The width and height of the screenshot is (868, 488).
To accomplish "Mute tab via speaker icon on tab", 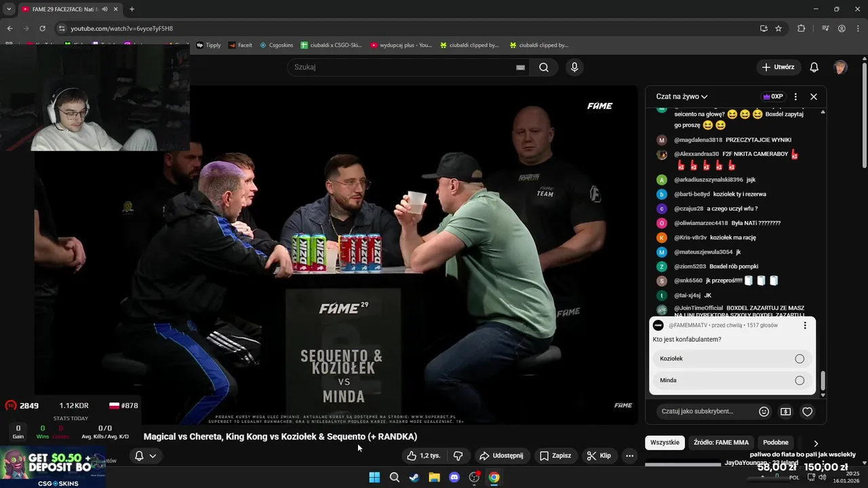I will pyautogui.click(x=104, y=9).
